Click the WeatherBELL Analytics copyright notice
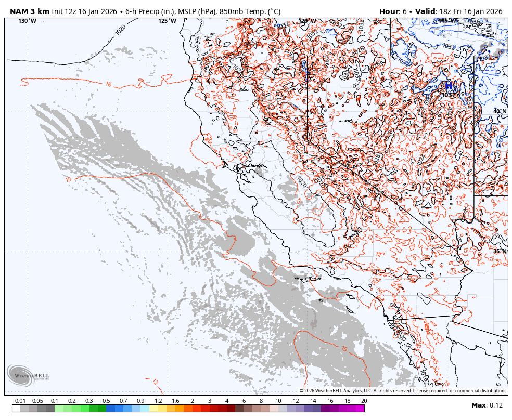 (401, 389)
